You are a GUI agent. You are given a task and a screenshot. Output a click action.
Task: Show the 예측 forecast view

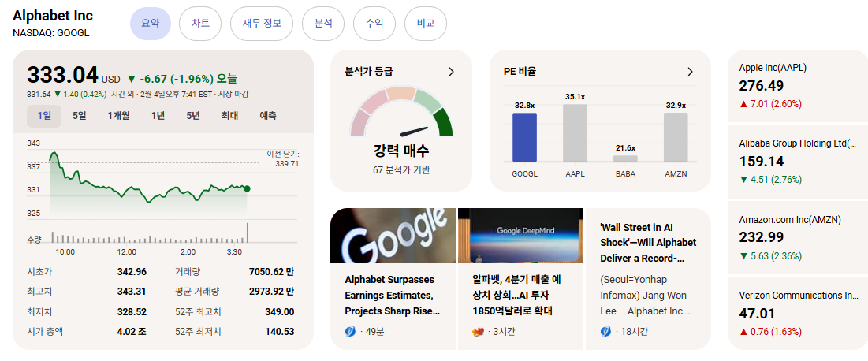coord(269,116)
